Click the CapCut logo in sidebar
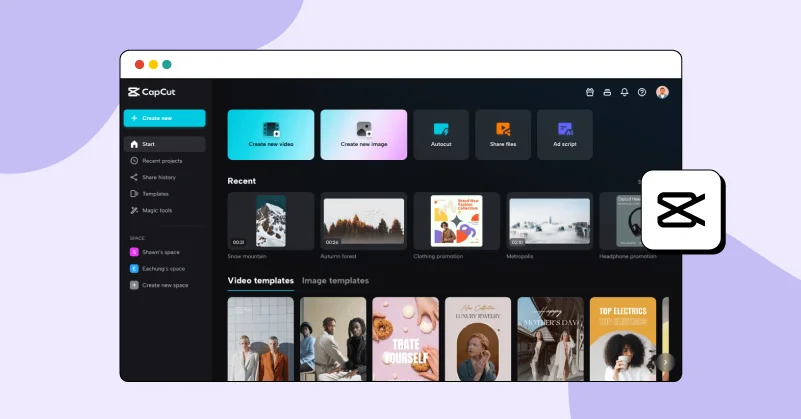 click(x=151, y=92)
